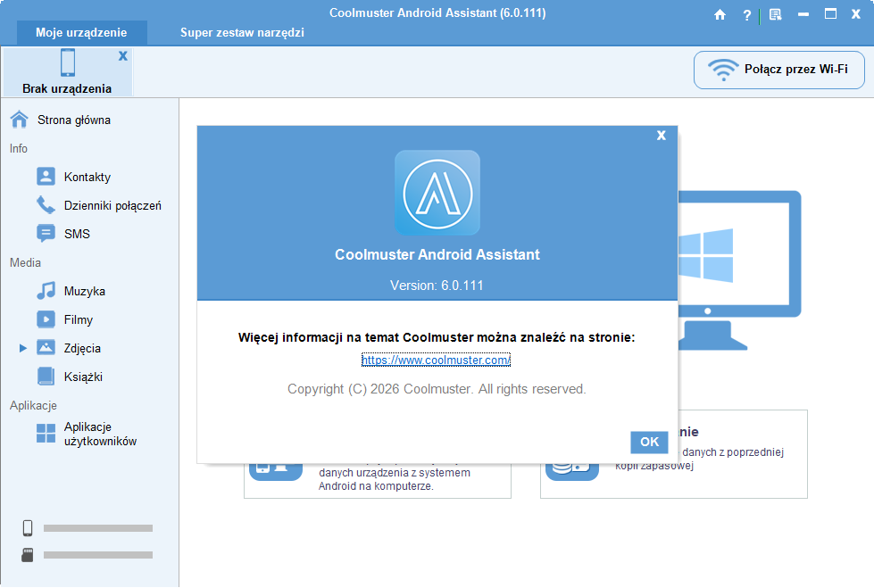Click the SMS speech bubble icon

(x=46, y=233)
